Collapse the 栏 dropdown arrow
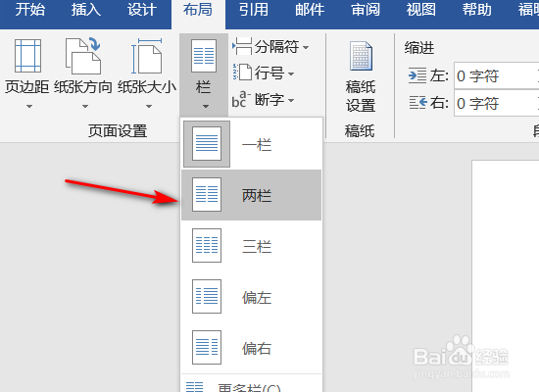539x392 pixels. (x=206, y=106)
